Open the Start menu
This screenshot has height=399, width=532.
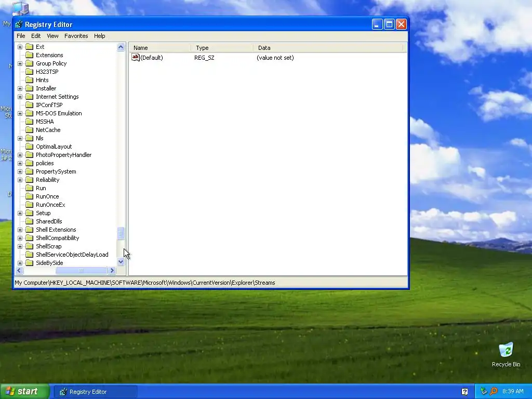click(x=25, y=392)
